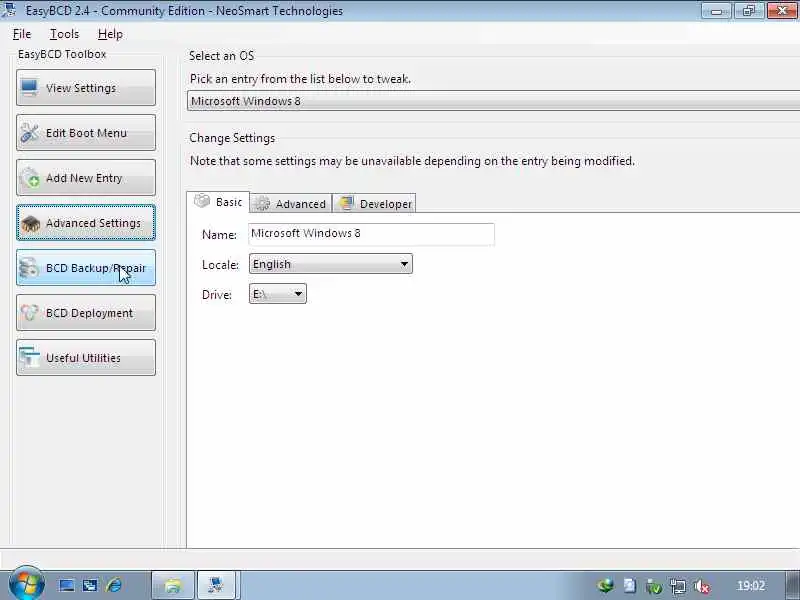Switch to the Basic tab
The image size is (800, 600).
[x=218, y=202]
